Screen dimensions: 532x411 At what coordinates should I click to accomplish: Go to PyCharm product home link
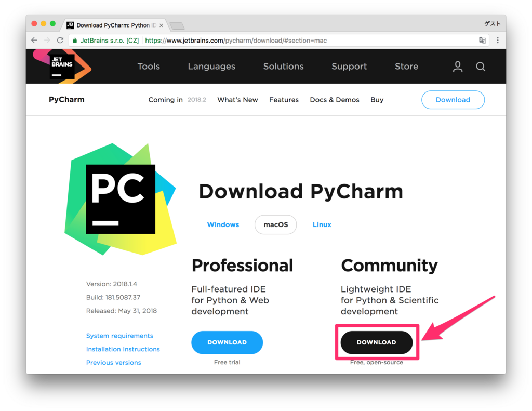66,100
